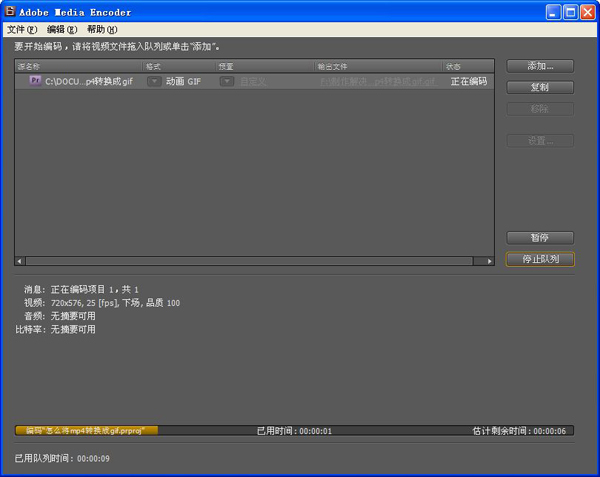Click the 复制 button

point(540,88)
